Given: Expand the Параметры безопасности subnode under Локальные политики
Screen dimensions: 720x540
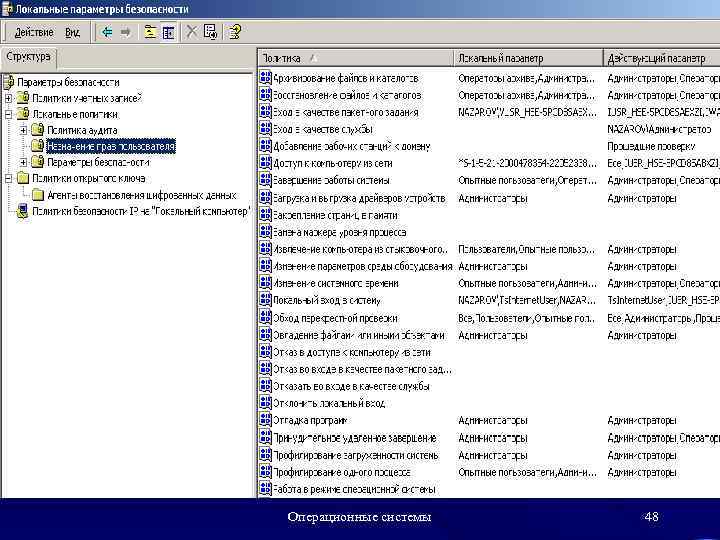Looking at the screenshot, I should [23, 162].
